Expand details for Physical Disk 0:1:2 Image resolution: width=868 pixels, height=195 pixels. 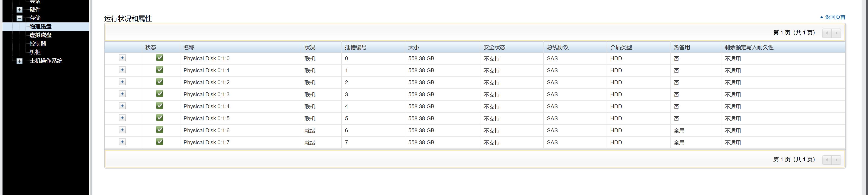click(x=122, y=82)
